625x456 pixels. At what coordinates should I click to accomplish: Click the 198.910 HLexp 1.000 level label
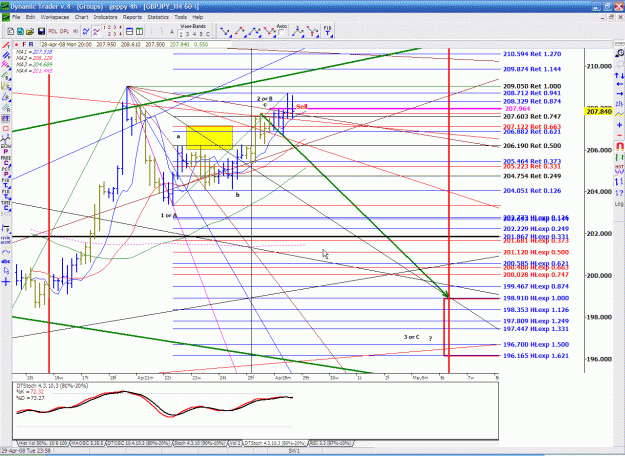coord(536,298)
